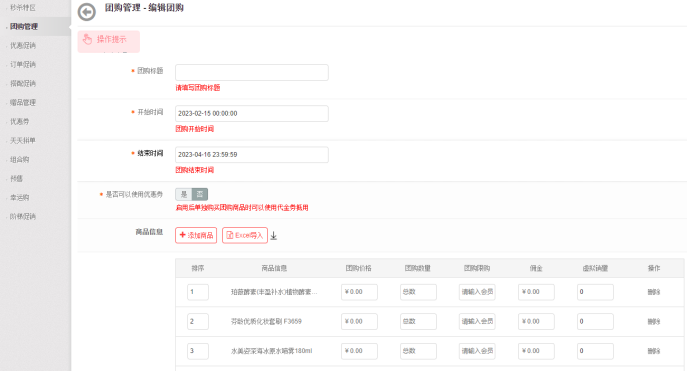Click 虚拟销量 field in row 3
This screenshot has height=372, width=687.
(595, 351)
